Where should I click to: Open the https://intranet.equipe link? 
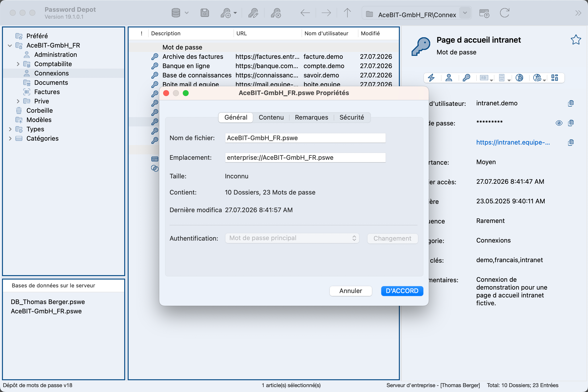coord(513,143)
